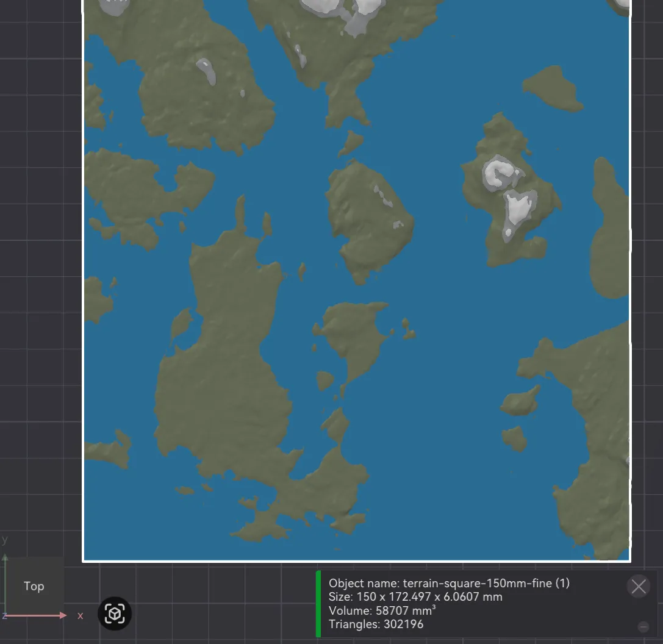Click the object name text in the info panel

coord(449,583)
